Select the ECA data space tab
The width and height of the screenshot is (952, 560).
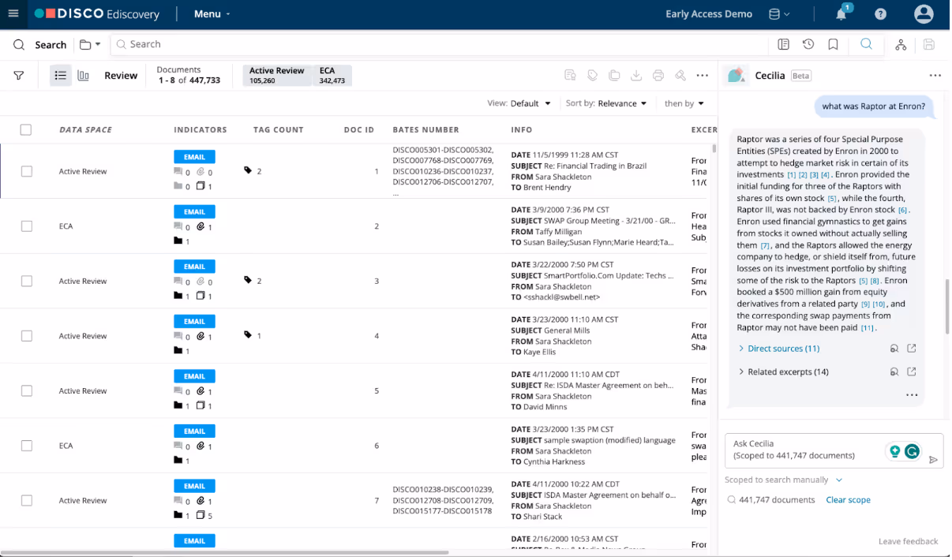click(332, 75)
